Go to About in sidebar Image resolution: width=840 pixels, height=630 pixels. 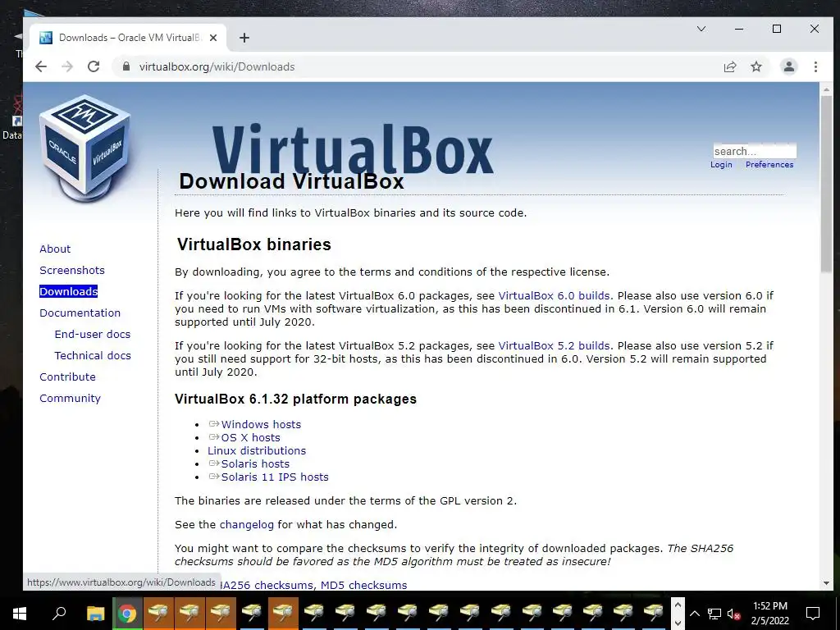pos(55,249)
